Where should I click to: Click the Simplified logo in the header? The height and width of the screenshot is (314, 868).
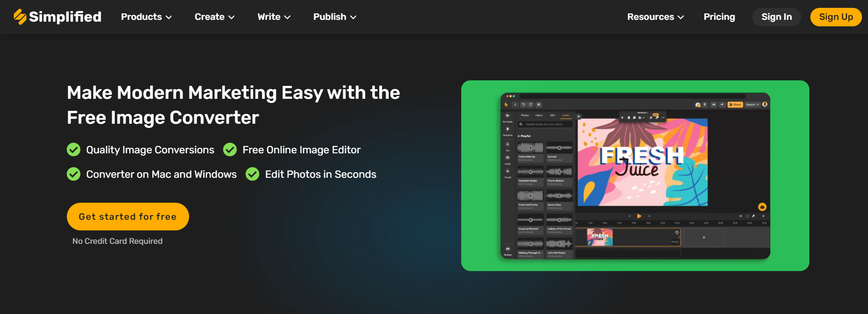point(58,17)
